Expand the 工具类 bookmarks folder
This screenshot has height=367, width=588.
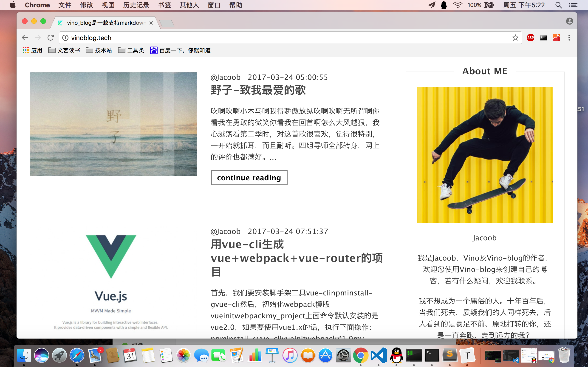coord(131,50)
